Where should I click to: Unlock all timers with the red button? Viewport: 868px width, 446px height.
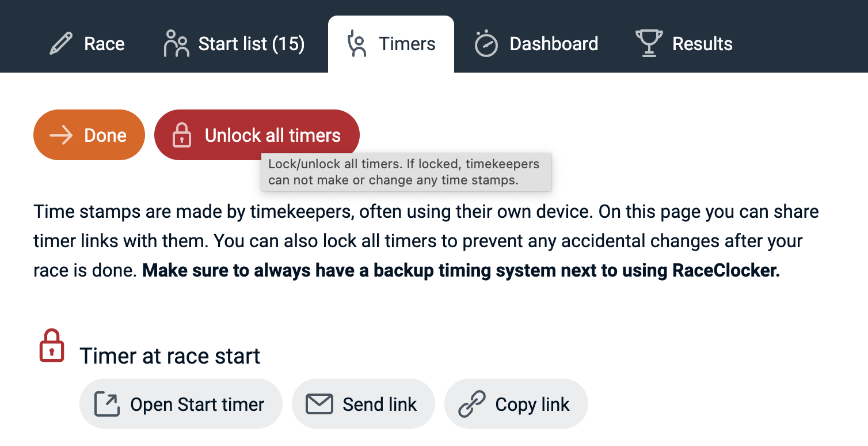(257, 135)
